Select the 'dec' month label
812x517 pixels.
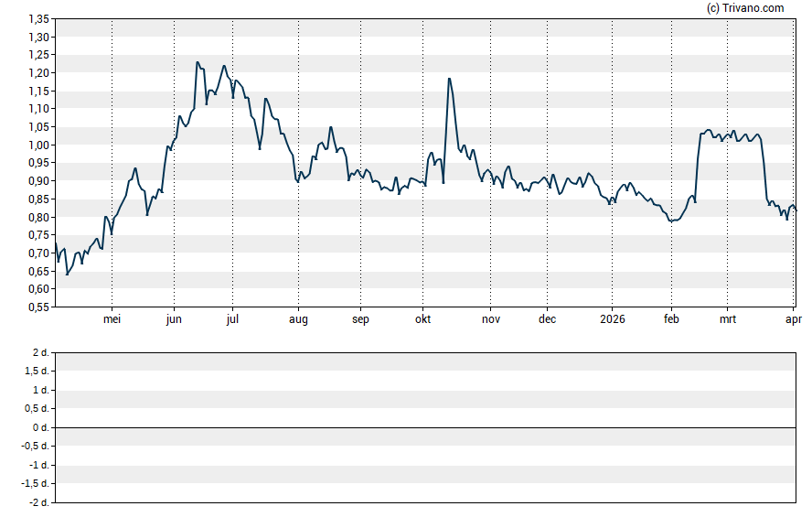pyautogui.click(x=547, y=319)
